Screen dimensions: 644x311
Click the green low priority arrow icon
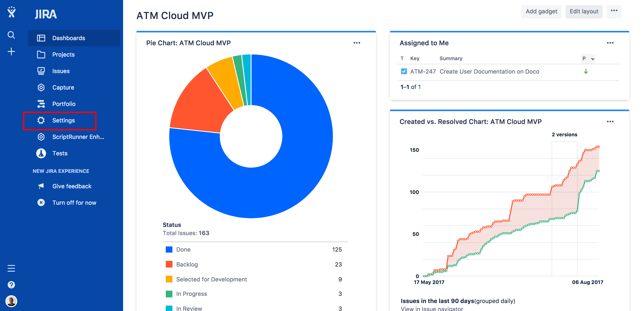pyautogui.click(x=586, y=72)
